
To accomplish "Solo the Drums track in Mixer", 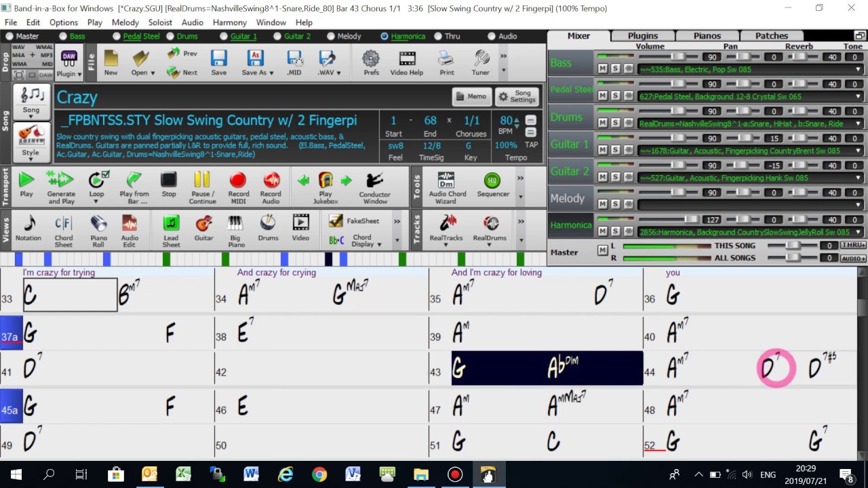I will click(616, 123).
